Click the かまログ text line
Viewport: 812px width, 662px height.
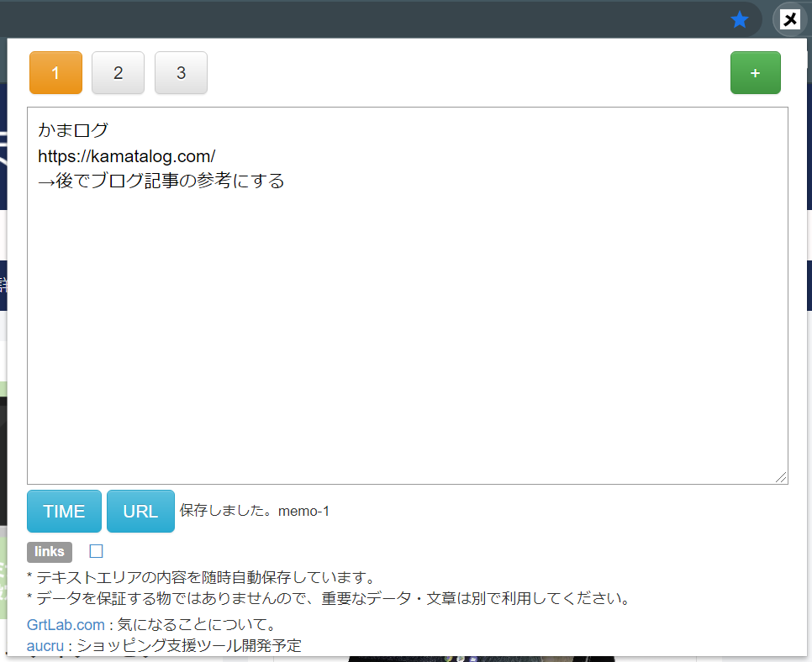click(73, 130)
